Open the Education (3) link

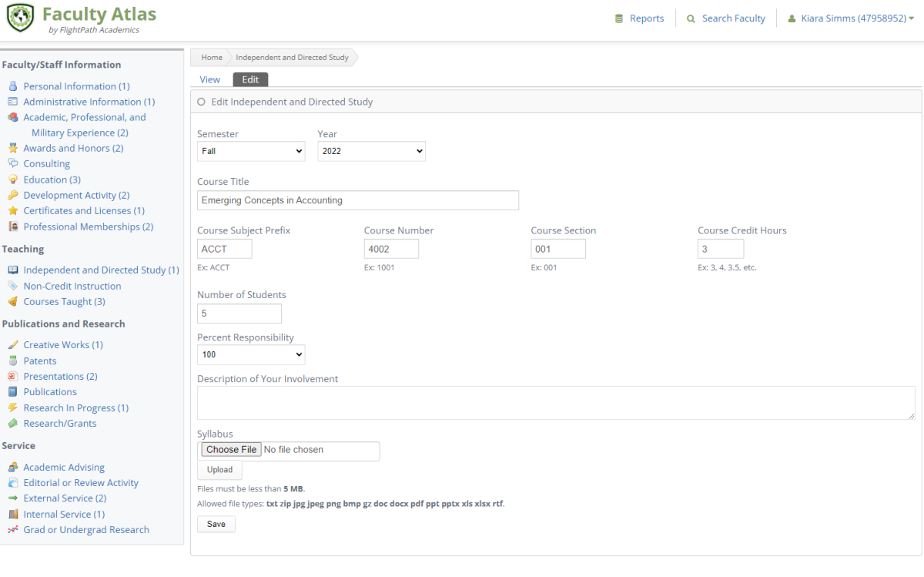tap(52, 179)
